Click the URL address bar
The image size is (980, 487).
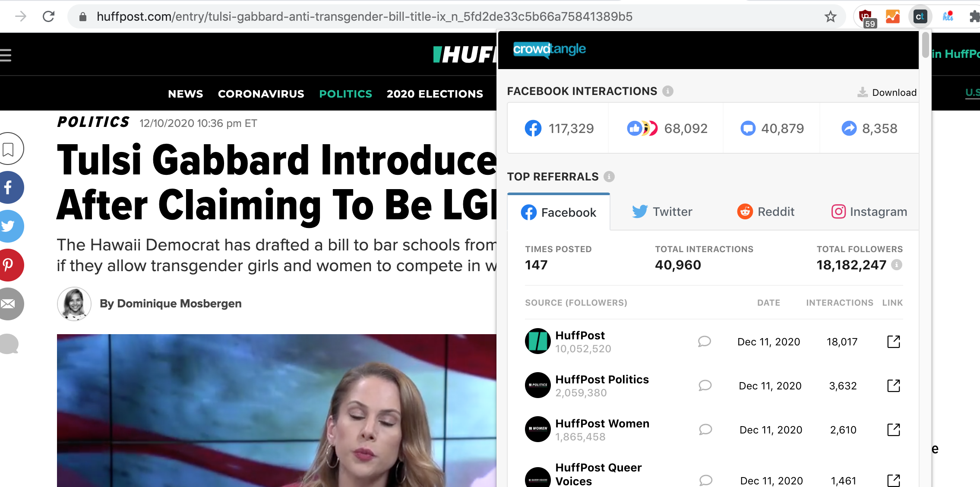(x=449, y=17)
